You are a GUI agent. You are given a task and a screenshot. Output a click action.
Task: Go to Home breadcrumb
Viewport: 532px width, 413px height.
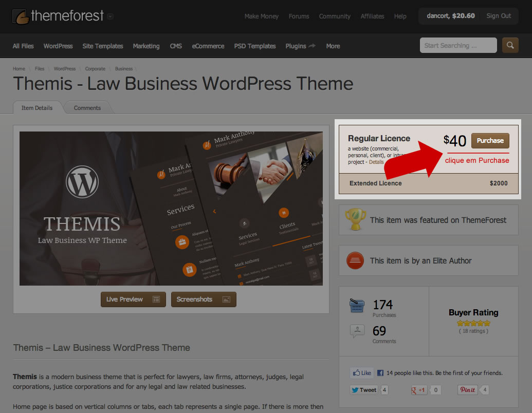click(19, 69)
